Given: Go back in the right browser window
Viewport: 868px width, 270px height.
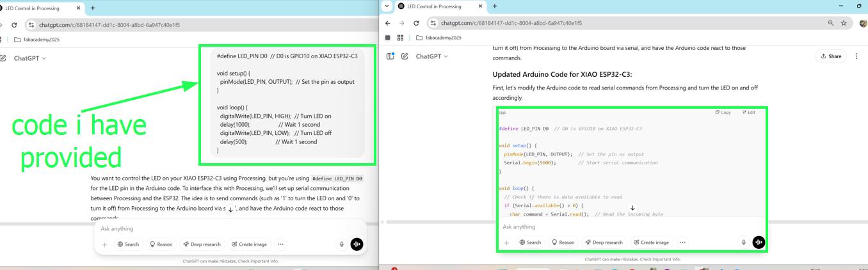Looking at the screenshot, I should [388, 23].
